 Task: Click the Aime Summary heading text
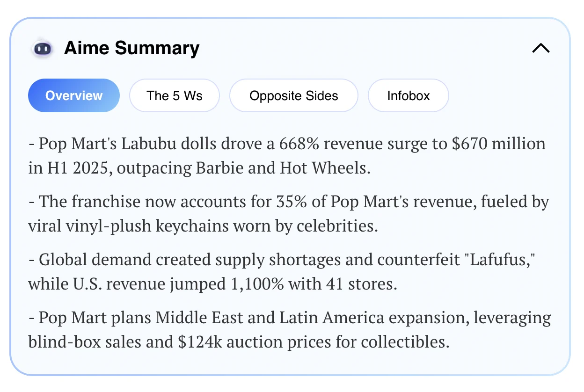click(x=131, y=48)
